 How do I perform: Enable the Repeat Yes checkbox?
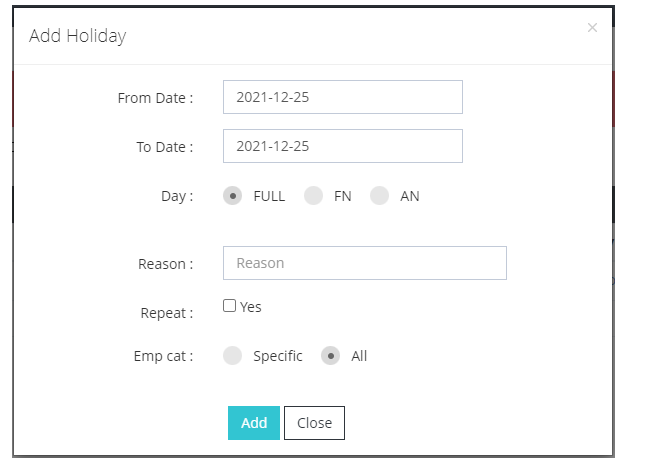230,306
